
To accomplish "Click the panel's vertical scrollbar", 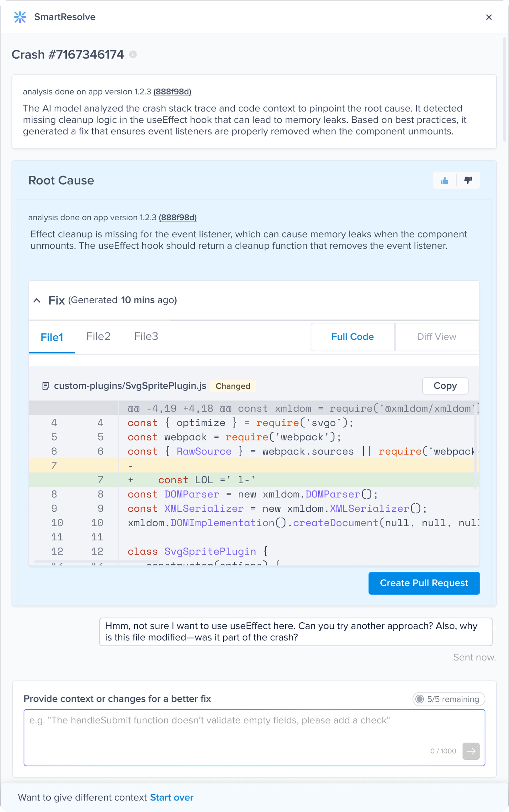I will coord(504,89).
